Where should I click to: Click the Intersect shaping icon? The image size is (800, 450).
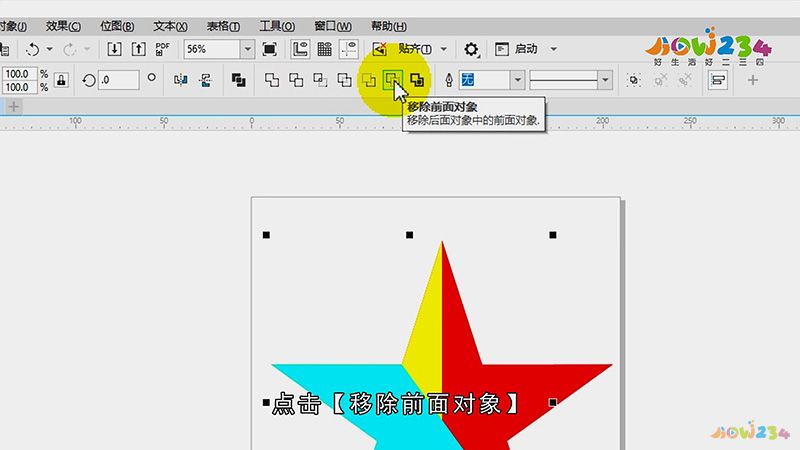(x=320, y=80)
